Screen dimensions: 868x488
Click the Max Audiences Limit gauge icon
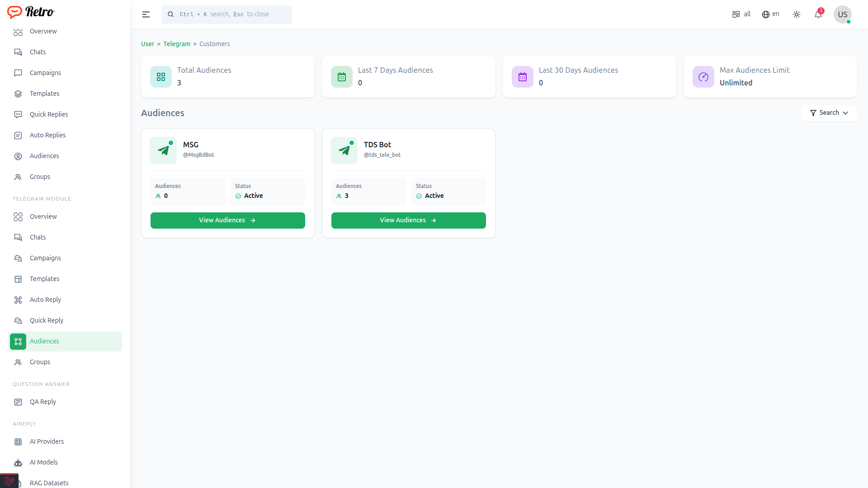[x=703, y=77]
